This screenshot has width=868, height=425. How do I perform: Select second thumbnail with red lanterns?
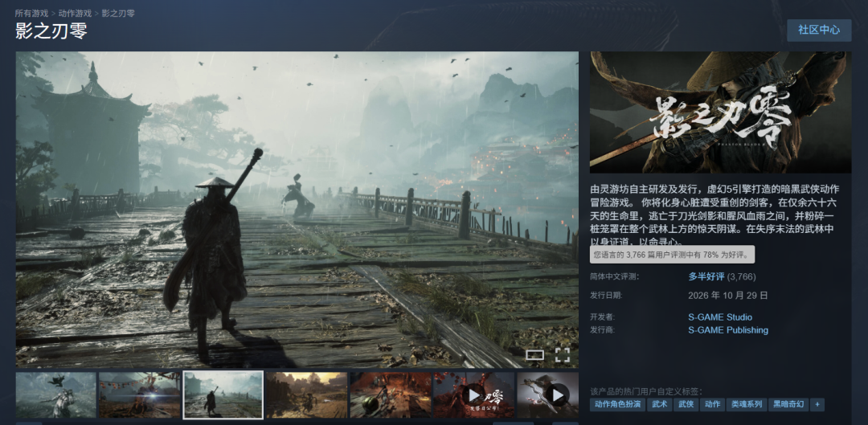(140, 395)
